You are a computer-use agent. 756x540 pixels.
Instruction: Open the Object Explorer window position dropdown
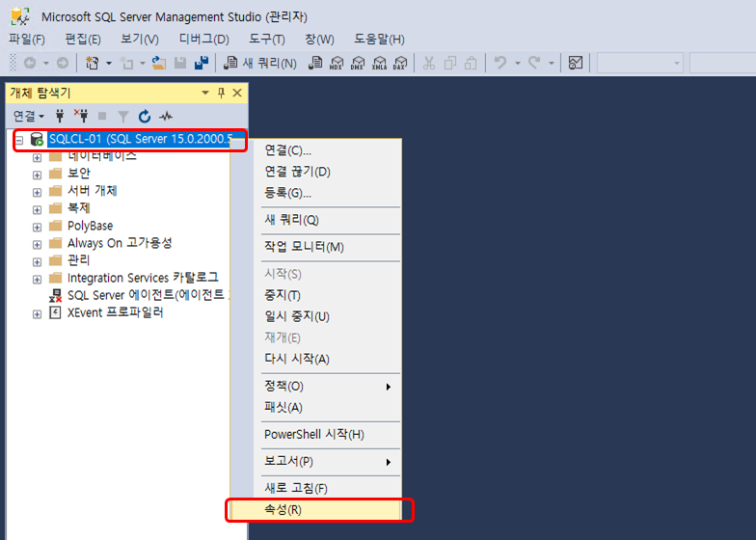205,93
